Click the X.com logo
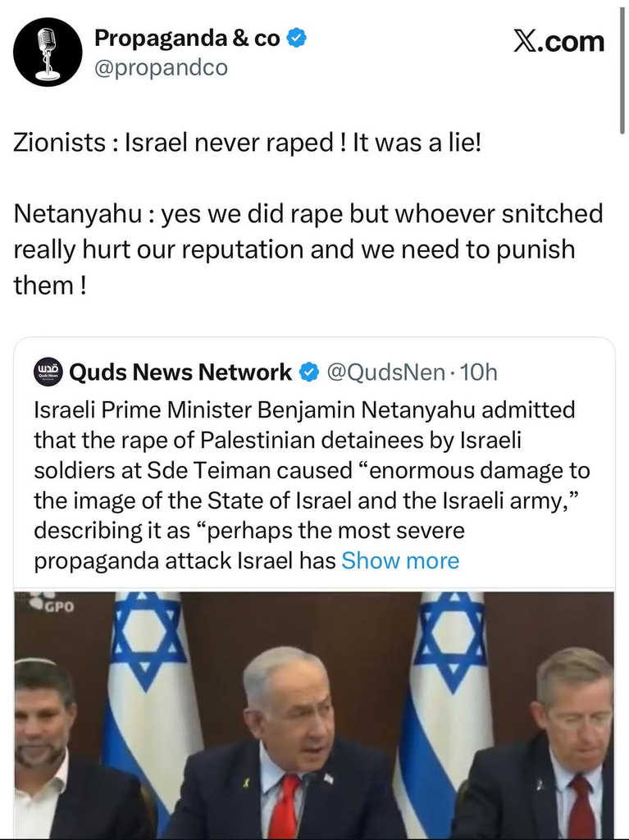 pyautogui.click(x=558, y=41)
